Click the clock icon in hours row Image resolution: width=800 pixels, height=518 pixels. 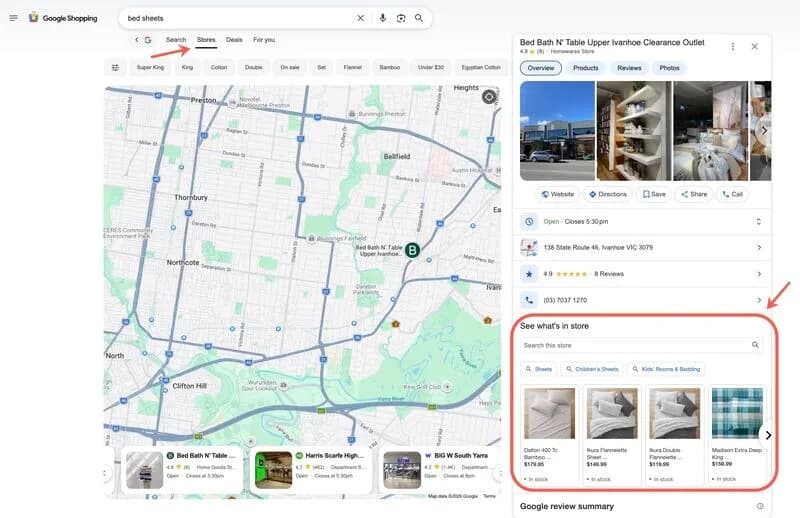(x=529, y=221)
